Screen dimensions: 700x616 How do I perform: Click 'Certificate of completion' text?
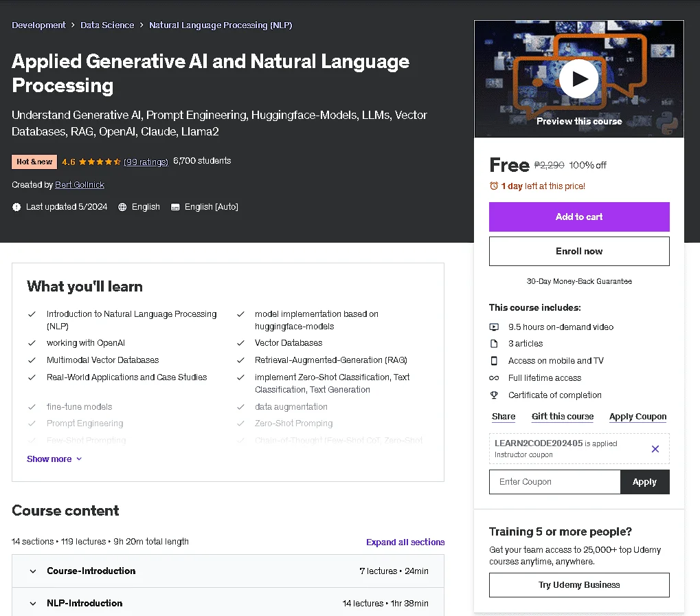(x=555, y=395)
